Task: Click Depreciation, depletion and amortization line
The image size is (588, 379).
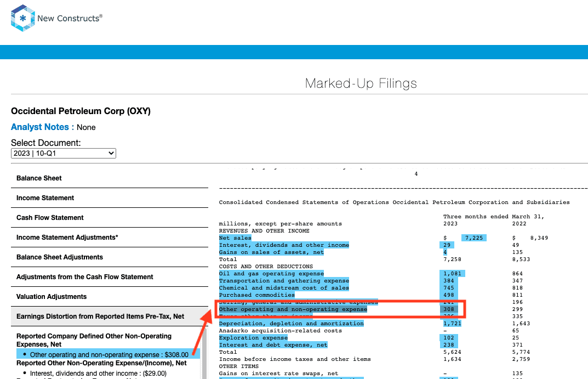Action: click(x=292, y=324)
